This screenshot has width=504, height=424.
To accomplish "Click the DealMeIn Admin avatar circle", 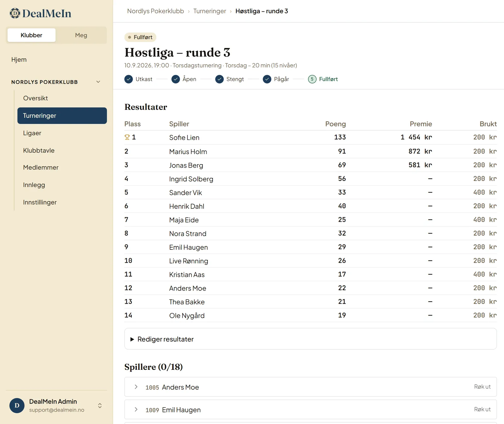I will [x=17, y=405].
